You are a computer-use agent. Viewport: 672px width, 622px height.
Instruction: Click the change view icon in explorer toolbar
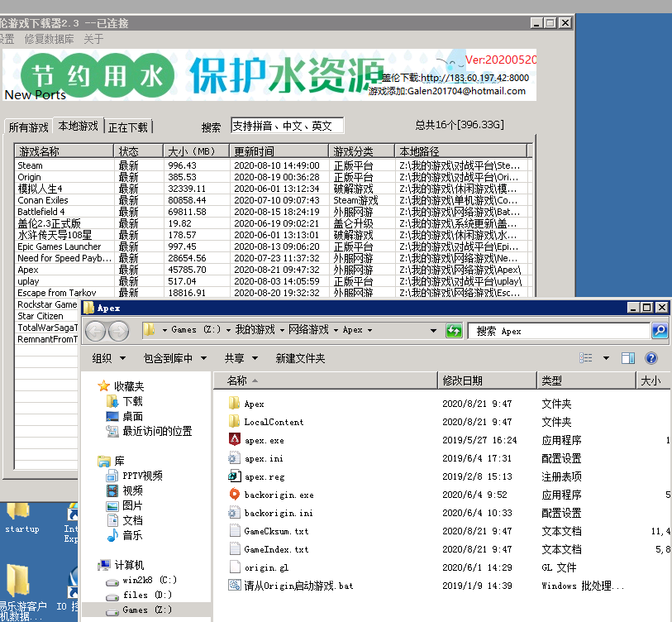coord(586,358)
